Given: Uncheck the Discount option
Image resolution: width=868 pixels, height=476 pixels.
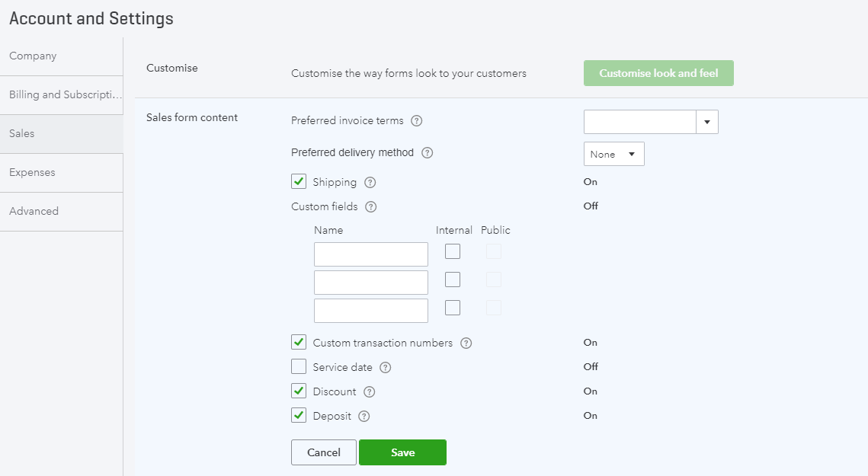Looking at the screenshot, I should click(x=299, y=391).
